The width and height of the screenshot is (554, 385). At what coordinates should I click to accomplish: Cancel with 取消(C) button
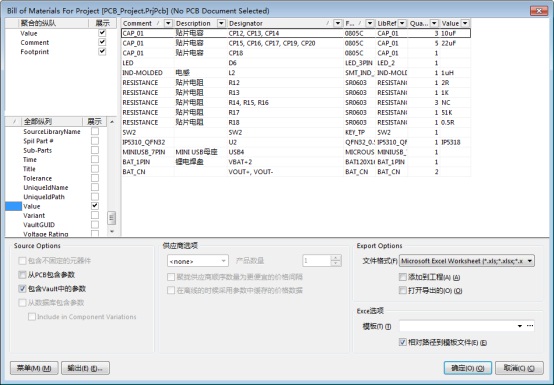[519, 368]
